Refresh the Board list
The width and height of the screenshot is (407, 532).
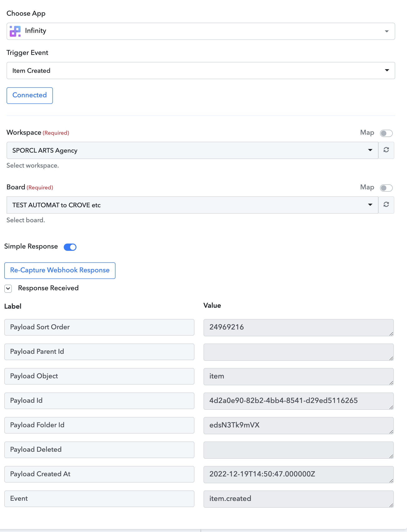click(x=386, y=205)
